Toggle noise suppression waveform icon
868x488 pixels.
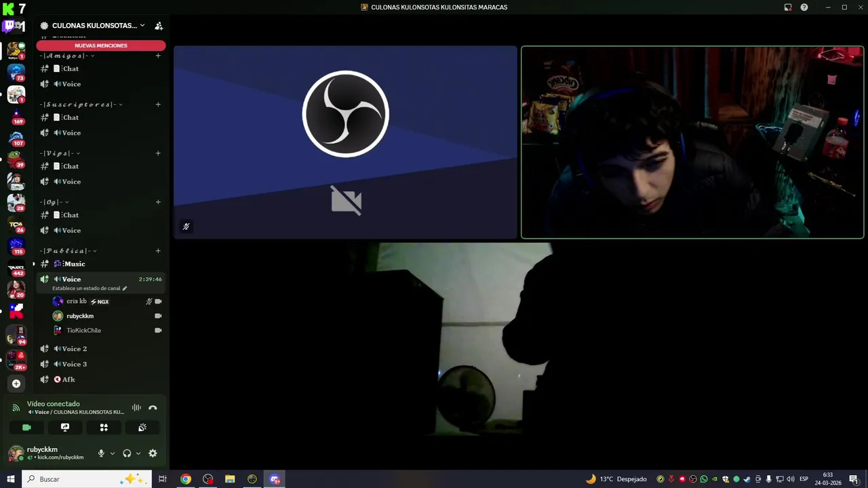136,407
